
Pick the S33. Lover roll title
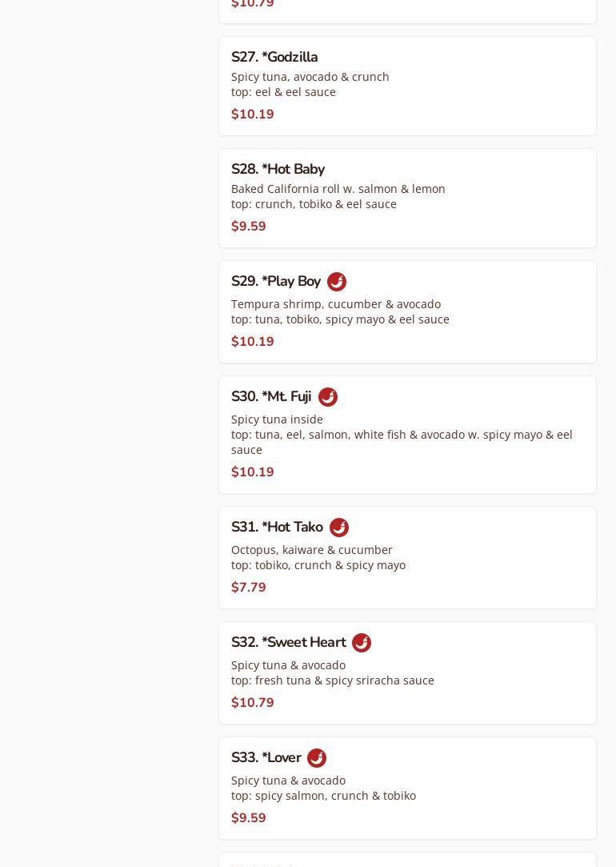click(266, 758)
